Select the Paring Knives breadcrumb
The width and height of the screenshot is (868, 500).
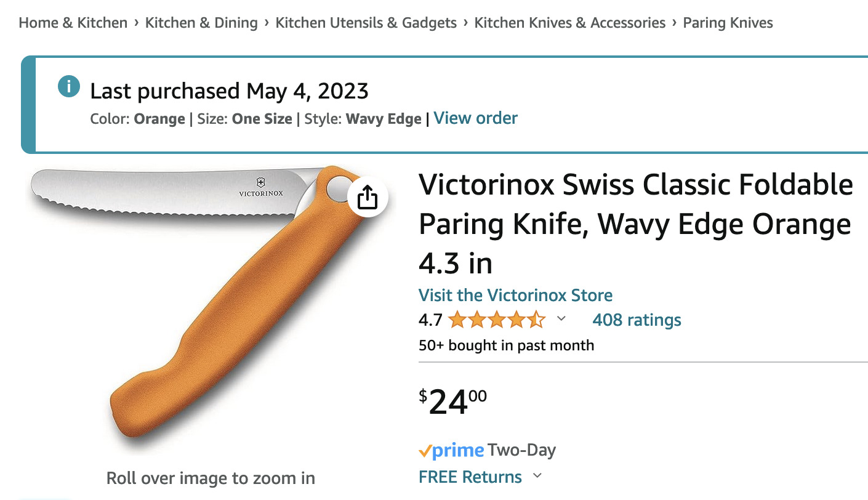coord(728,23)
